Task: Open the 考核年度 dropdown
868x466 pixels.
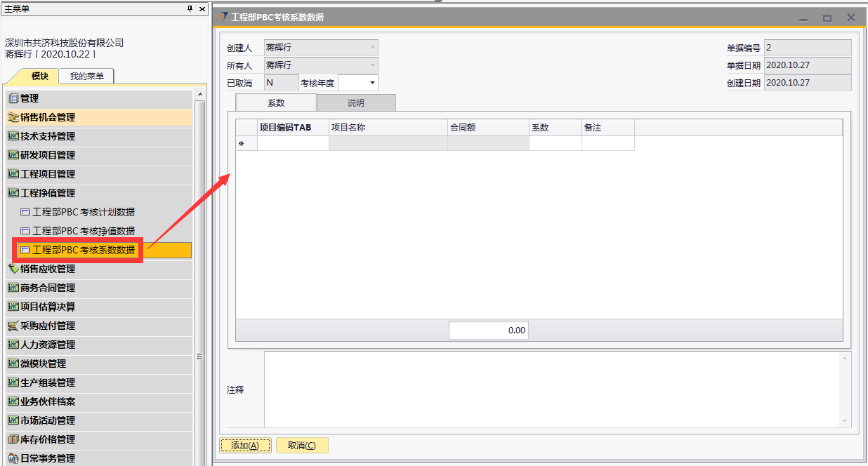Action: coord(372,83)
